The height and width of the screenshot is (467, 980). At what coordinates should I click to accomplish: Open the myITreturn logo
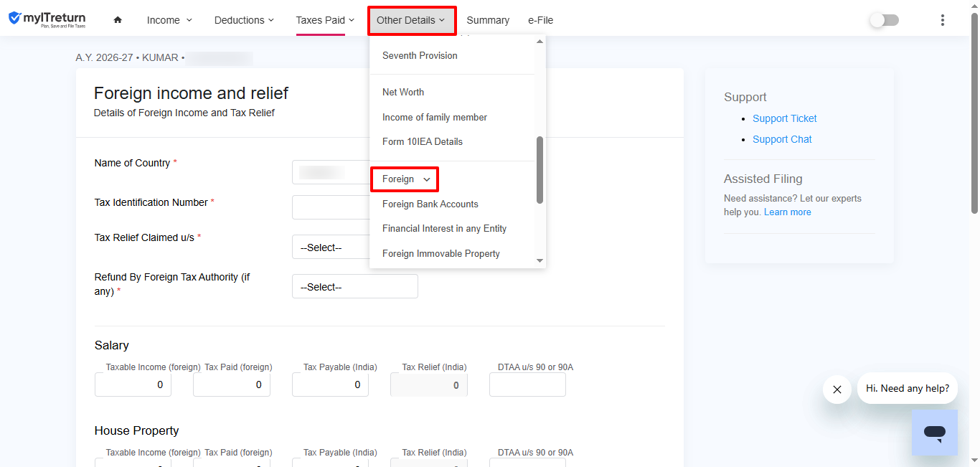pyautogui.click(x=47, y=19)
